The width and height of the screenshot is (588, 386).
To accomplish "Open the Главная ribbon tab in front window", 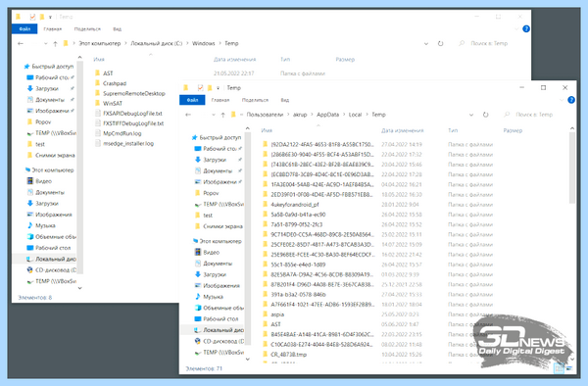I will pyautogui.click(x=220, y=100).
